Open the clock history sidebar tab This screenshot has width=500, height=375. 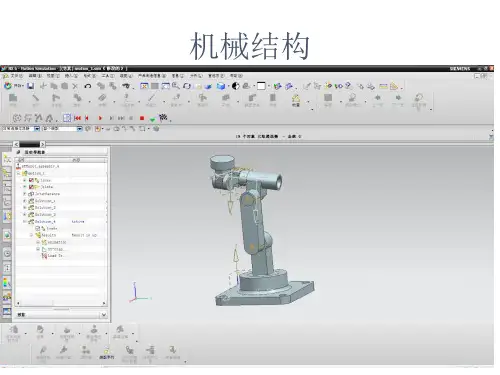pos(7,254)
